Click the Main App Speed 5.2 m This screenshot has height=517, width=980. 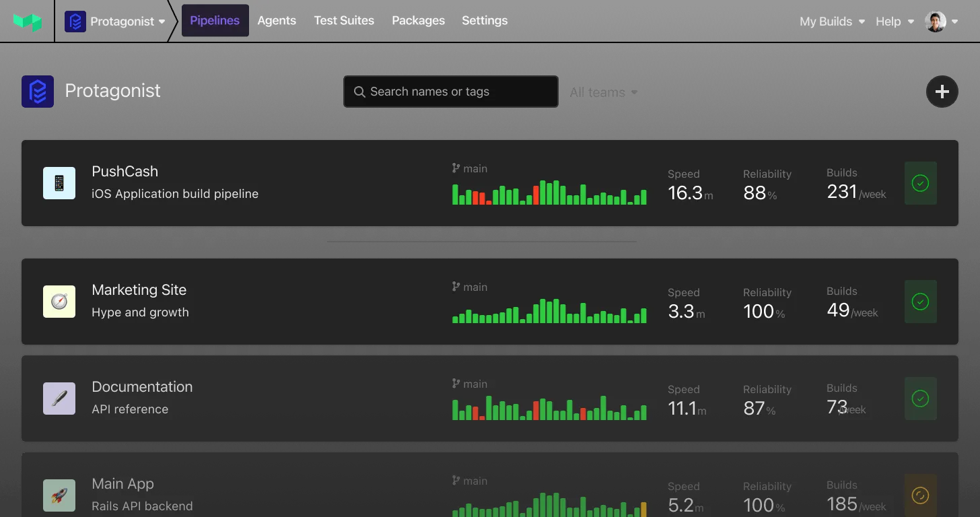coord(687,505)
